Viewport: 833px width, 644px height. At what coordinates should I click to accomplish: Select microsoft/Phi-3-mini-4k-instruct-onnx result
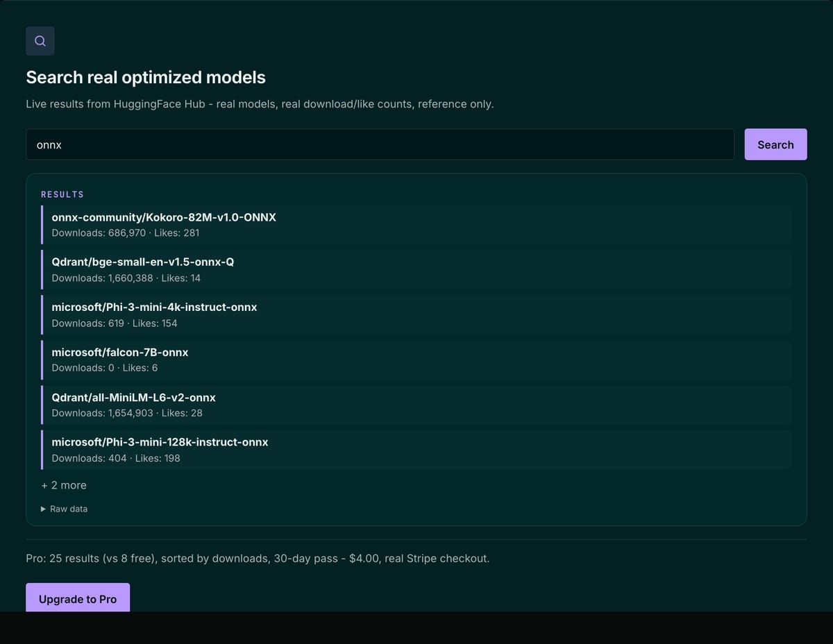[416, 315]
